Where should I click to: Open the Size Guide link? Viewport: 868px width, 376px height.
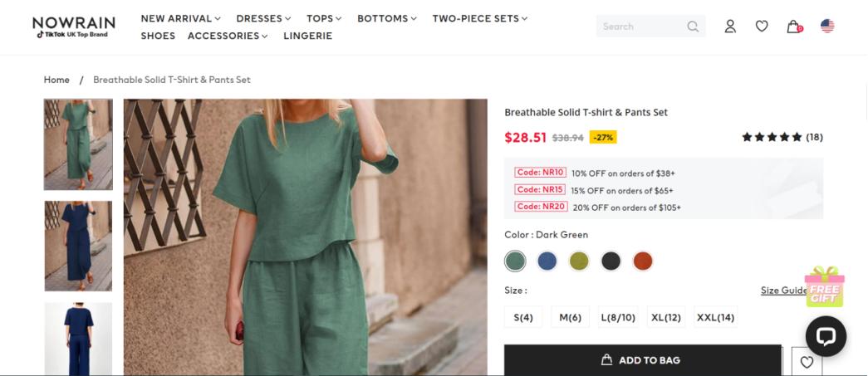pos(782,291)
